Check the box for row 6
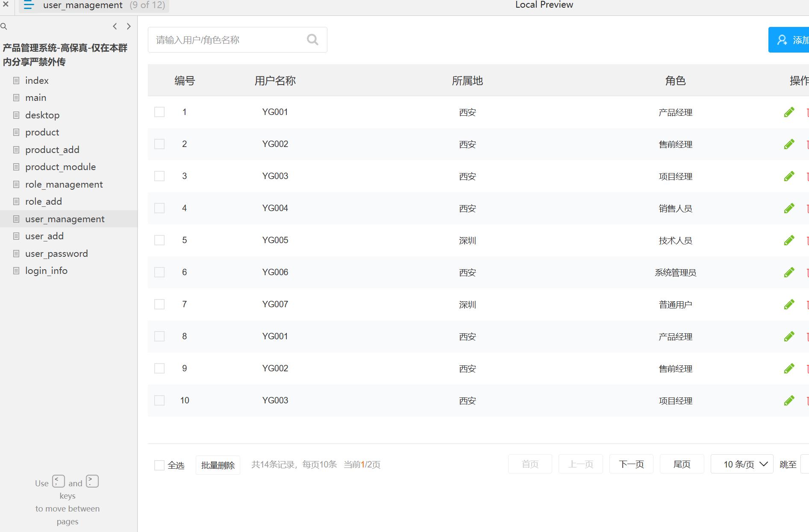The width and height of the screenshot is (809, 532). point(159,272)
